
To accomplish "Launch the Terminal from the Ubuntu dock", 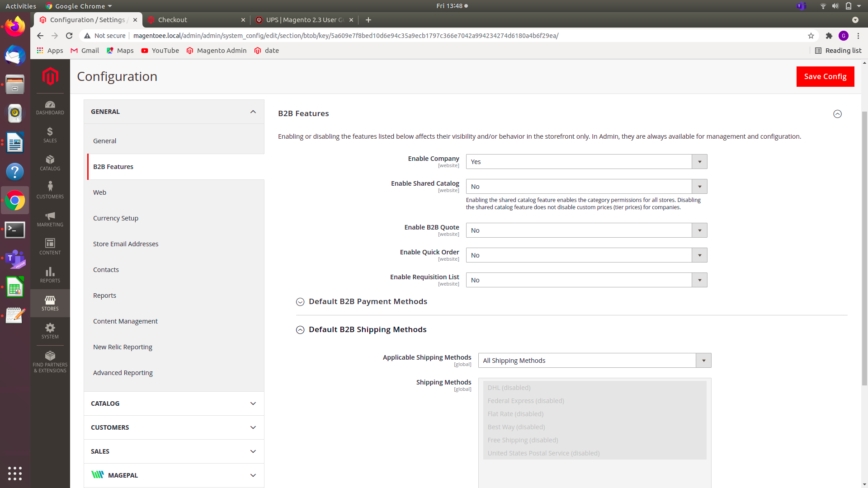I will (x=15, y=230).
